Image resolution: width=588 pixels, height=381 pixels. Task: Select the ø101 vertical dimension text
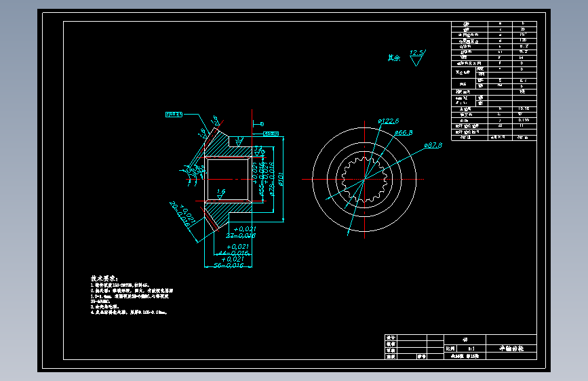(x=281, y=179)
